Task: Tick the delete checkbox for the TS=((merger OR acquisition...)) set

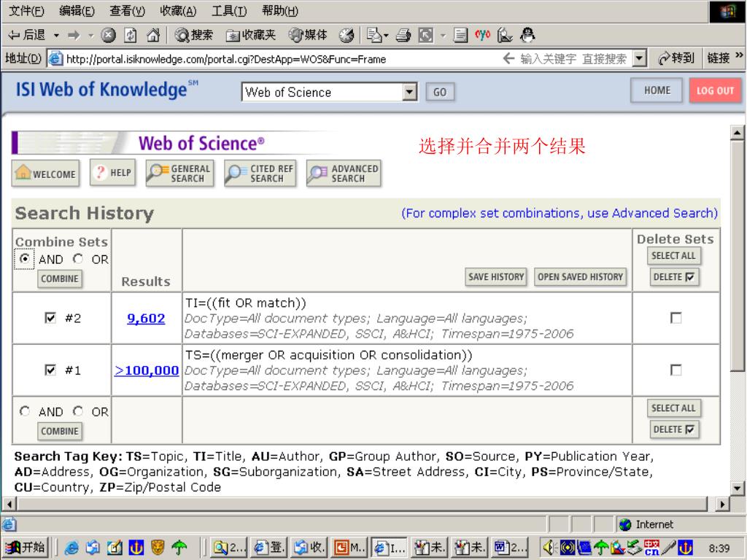Action: point(676,370)
